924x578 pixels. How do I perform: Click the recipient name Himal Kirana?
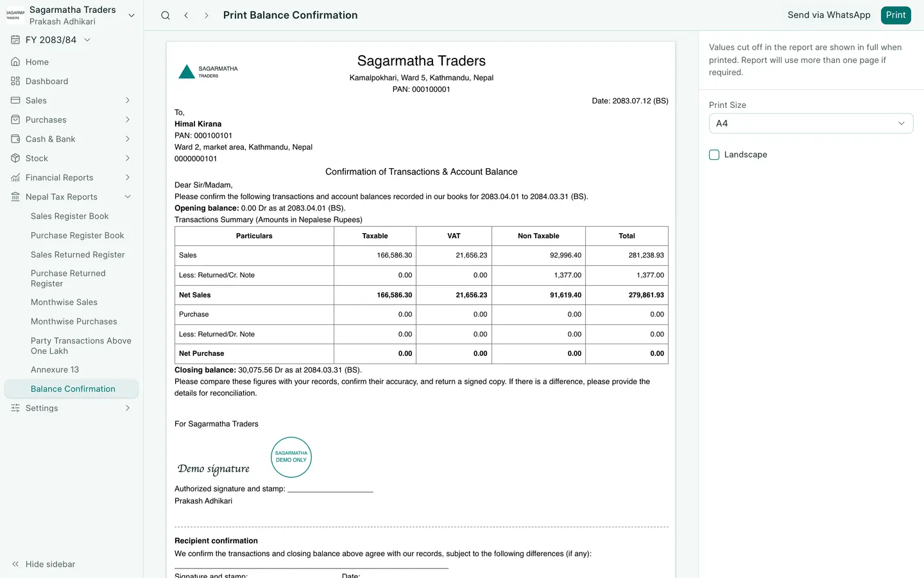click(x=198, y=124)
